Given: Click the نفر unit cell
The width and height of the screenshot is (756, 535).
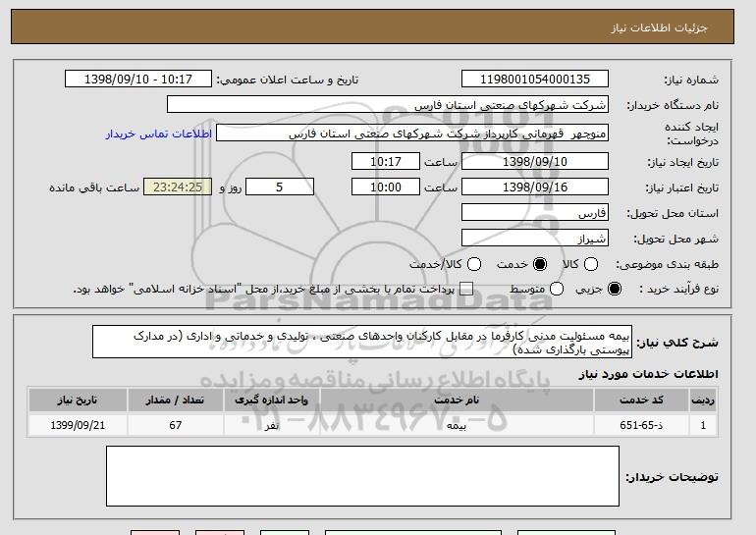Looking at the screenshot, I should [271, 425].
